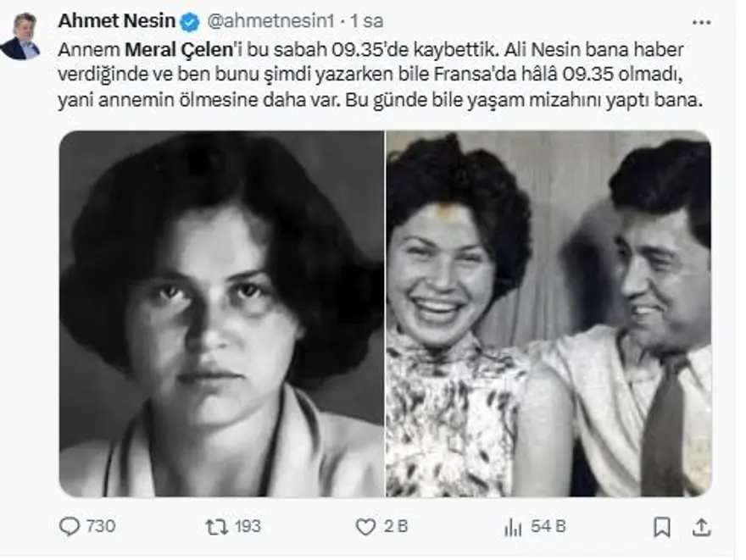Click the 2 B likes count
The width and height of the screenshot is (746, 560).
coord(396,526)
